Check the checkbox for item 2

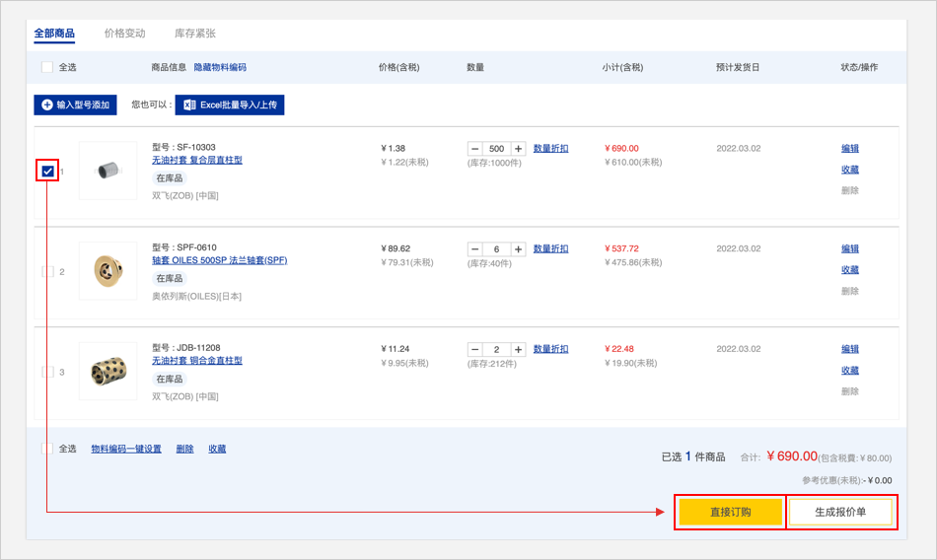47,272
